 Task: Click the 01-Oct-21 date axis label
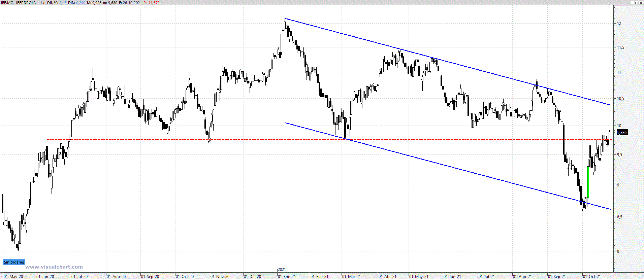(592, 276)
